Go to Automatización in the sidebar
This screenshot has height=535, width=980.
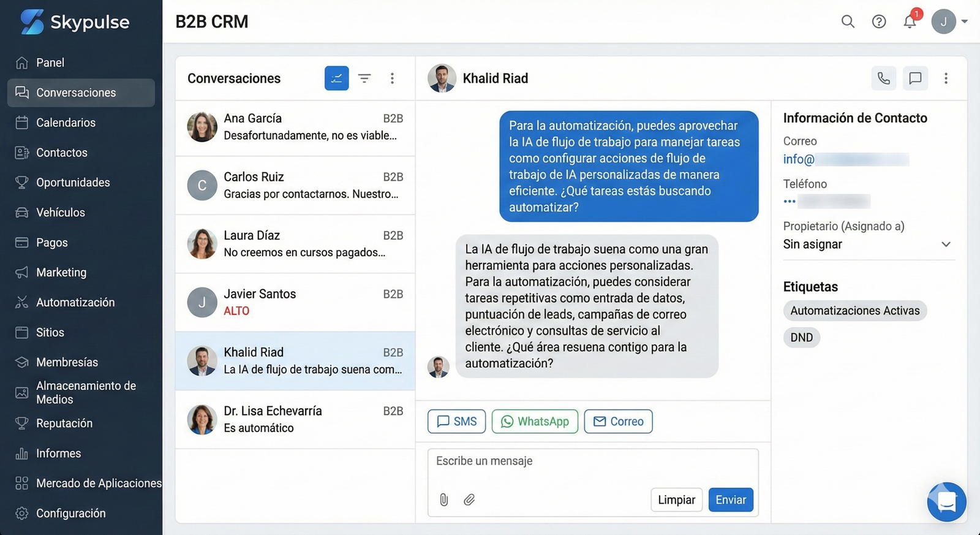(x=75, y=302)
